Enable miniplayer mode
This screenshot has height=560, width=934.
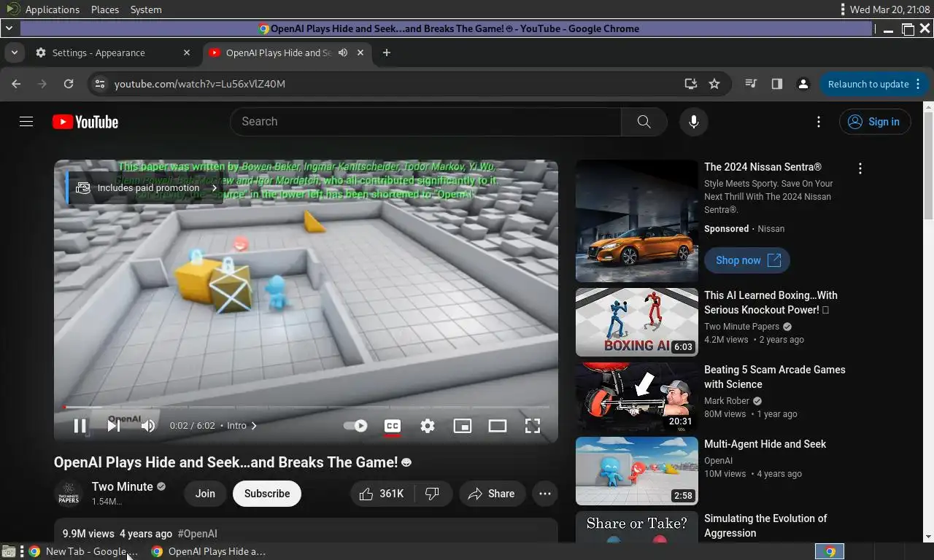point(463,426)
